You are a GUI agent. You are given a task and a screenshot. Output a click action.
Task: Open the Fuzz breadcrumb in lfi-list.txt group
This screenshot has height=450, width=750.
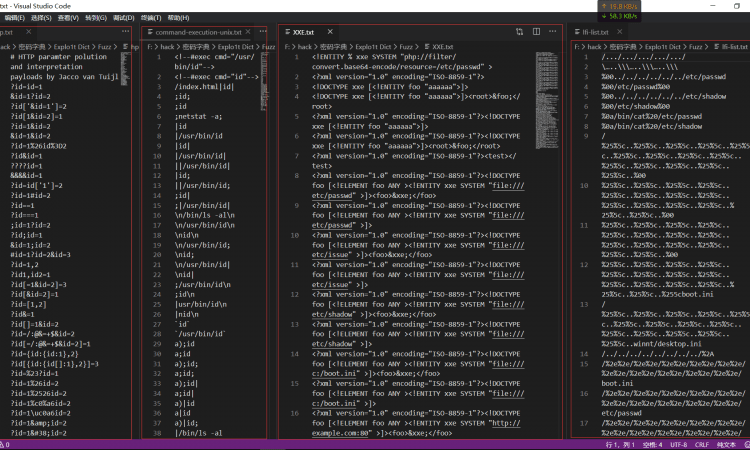(695, 47)
